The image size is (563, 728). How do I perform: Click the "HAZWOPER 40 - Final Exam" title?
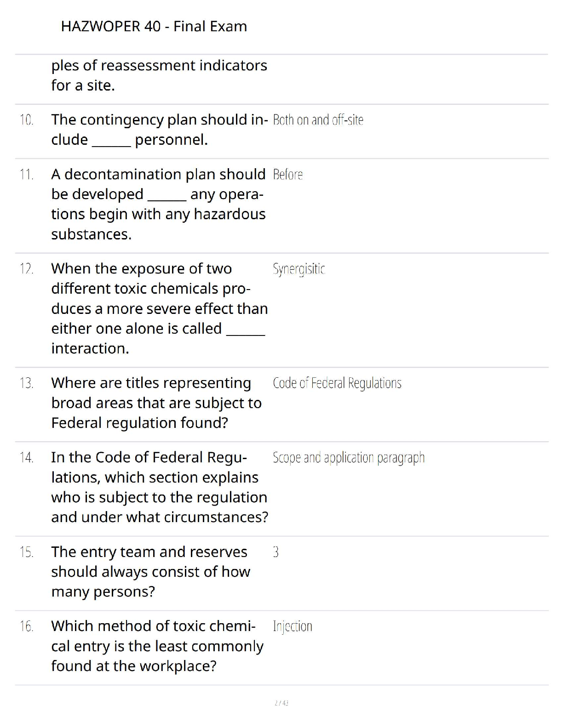[x=154, y=27]
